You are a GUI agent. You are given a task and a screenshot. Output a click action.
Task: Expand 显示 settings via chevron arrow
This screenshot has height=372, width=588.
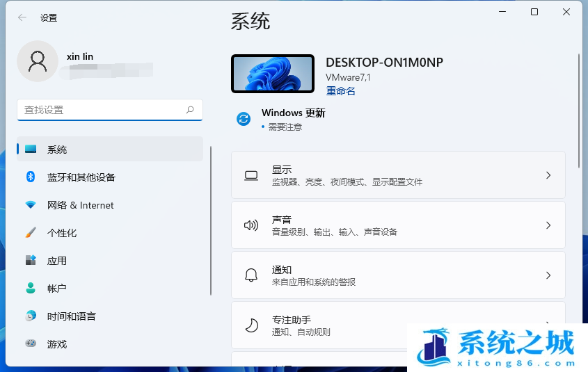pos(548,175)
